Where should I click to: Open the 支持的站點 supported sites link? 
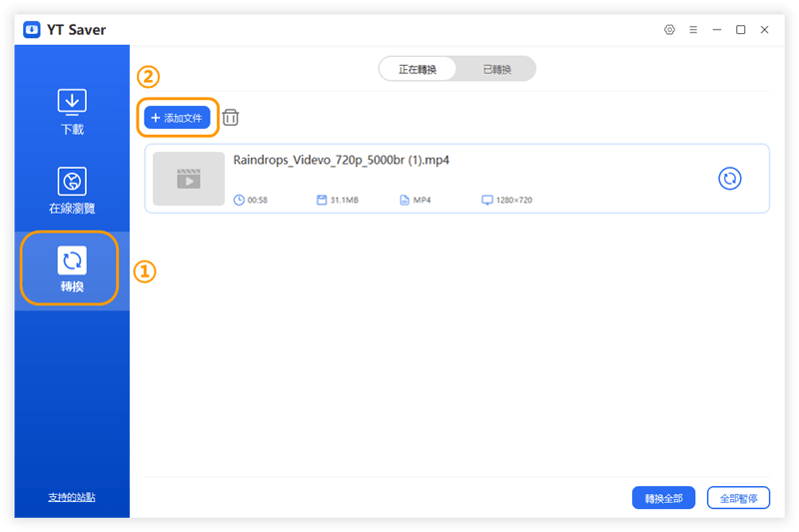point(72,497)
